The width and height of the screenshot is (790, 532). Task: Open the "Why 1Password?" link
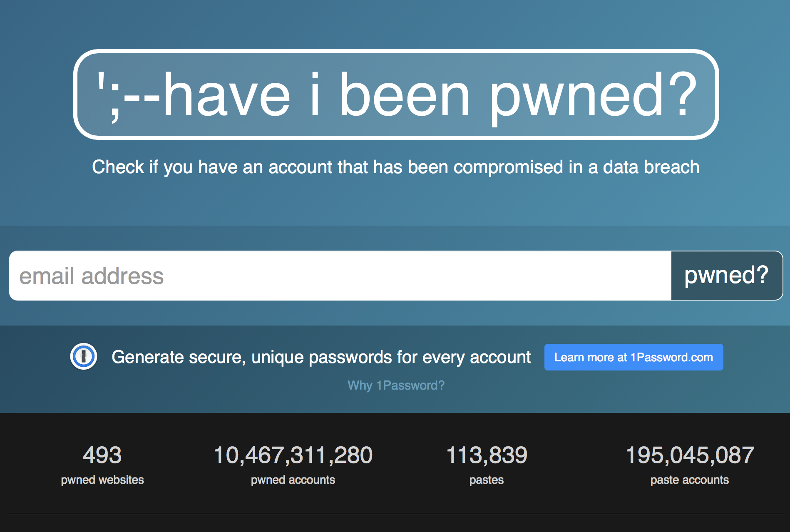tap(395, 385)
